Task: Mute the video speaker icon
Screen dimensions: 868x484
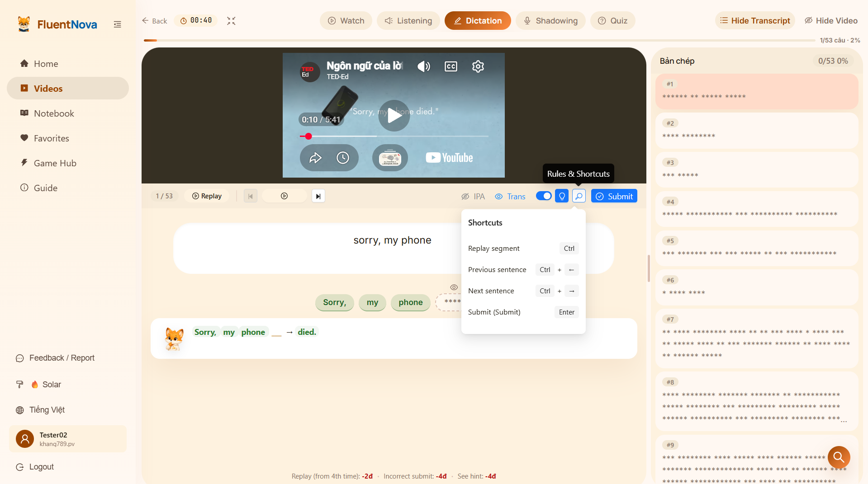Action: [423, 66]
